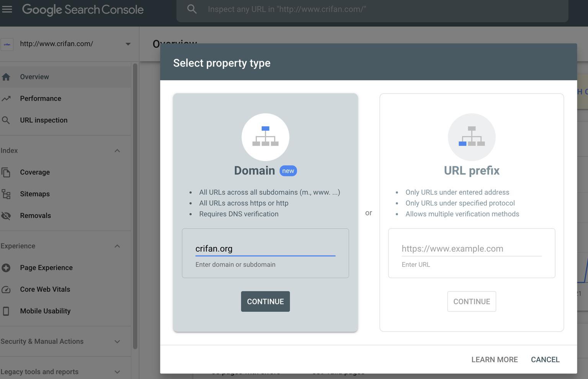This screenshot has width=588, height=379.
Task: Click the sidebar vertical scrollbar
Action: point(135,207)
